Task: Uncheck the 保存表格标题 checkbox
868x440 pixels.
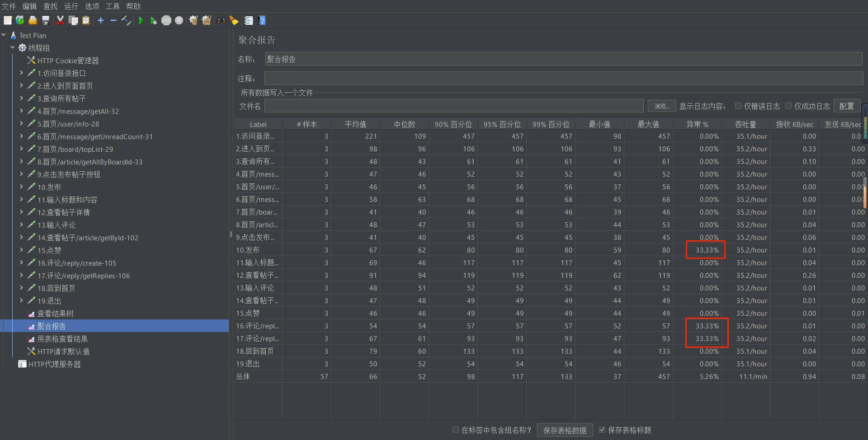Action: [602, 430]
